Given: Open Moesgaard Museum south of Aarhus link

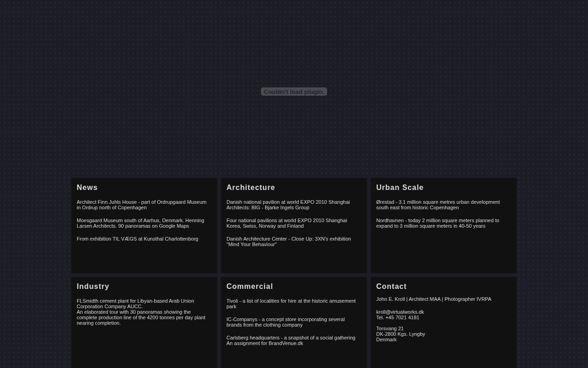Looking at the screenshot, I should tap(141, 223).
